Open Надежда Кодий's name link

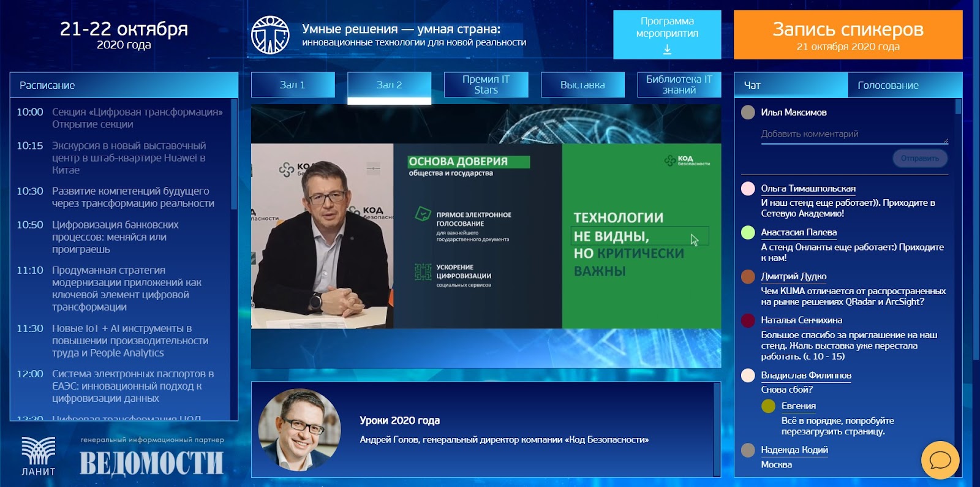tap(794, 450)
